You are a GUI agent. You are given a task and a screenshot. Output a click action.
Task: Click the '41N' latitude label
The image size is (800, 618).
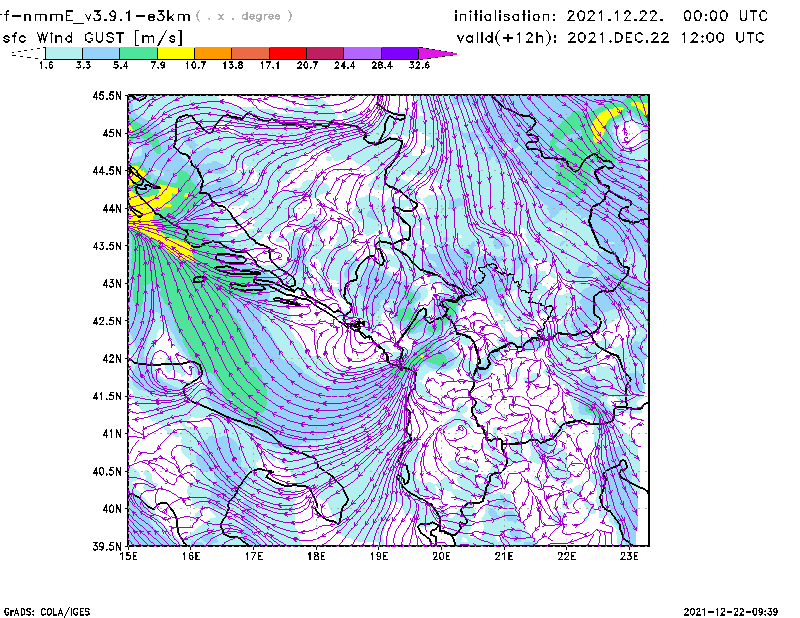(x=112, y=433)
